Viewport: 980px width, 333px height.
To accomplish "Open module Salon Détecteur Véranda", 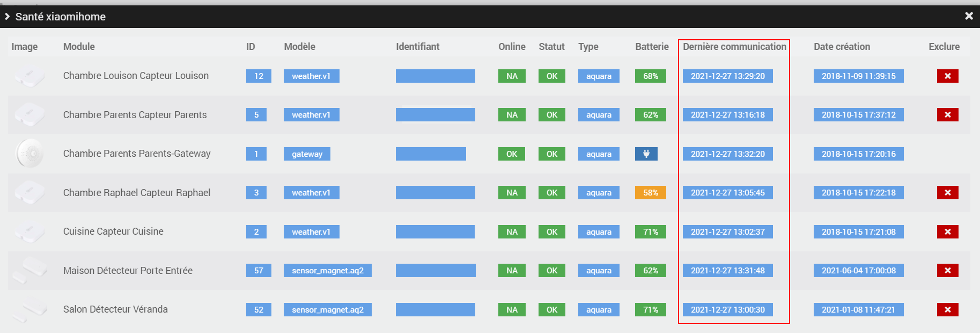I will pos(115,309).
